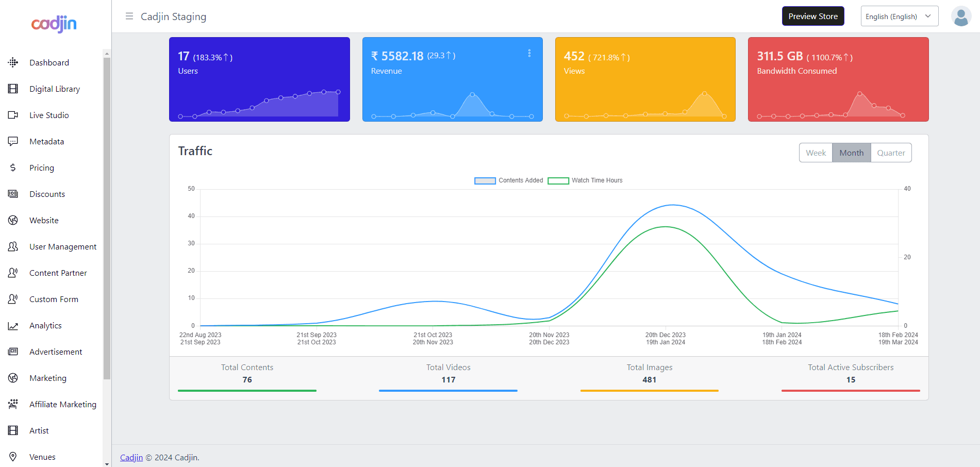Open the Revenue card three-dot menu
980x467 pixels.
[529, 54]
